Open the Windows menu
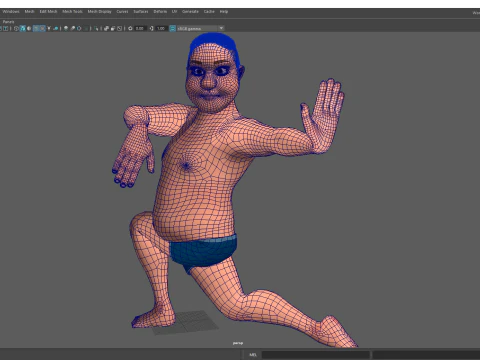480x360 pixels. coord(11,12)
